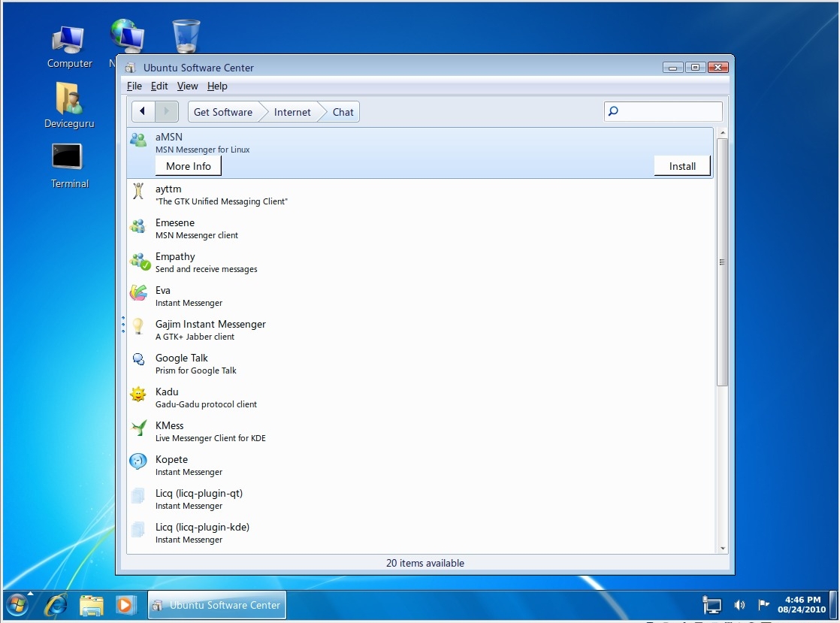Click the KMess green bird icon
The width and height of the screenshot is (840, 623).
coord(139,428)
